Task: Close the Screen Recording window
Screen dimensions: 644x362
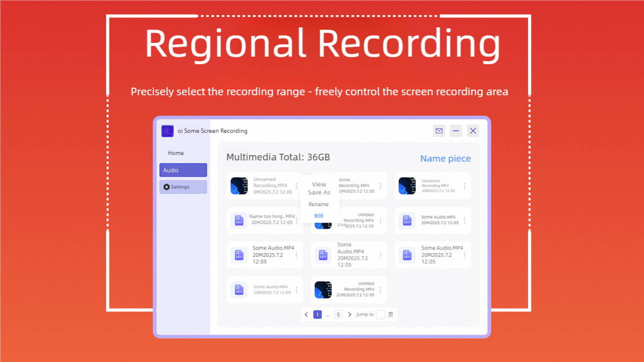Action: coord(473,131)
